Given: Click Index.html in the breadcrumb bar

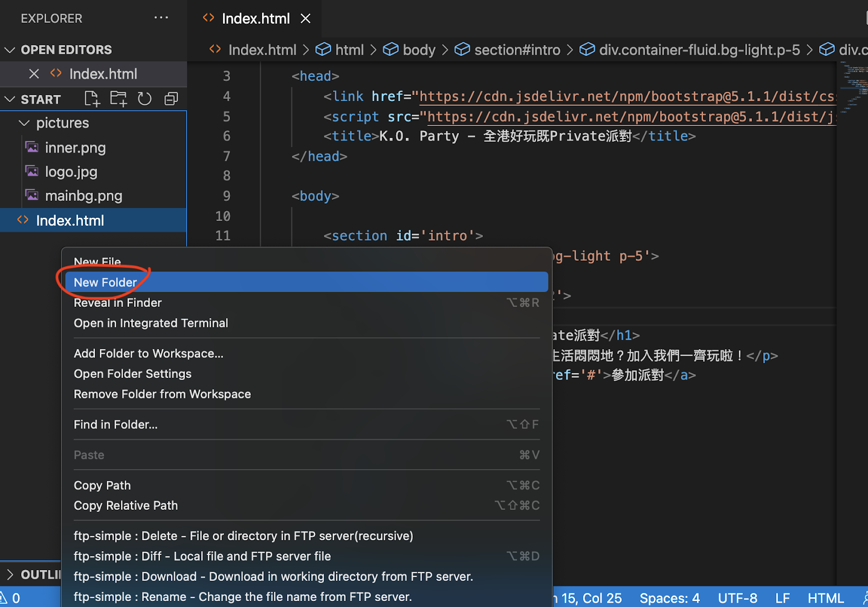Looking at the screenshot, I should pos(262,50).
